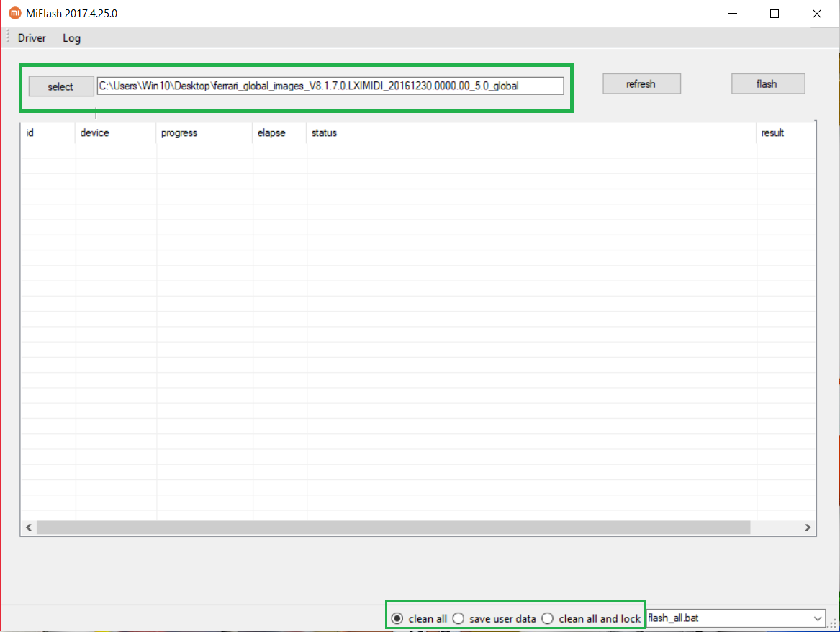Minimize the MiFlash window
The image size is (840, 632).
coord(733,14)
